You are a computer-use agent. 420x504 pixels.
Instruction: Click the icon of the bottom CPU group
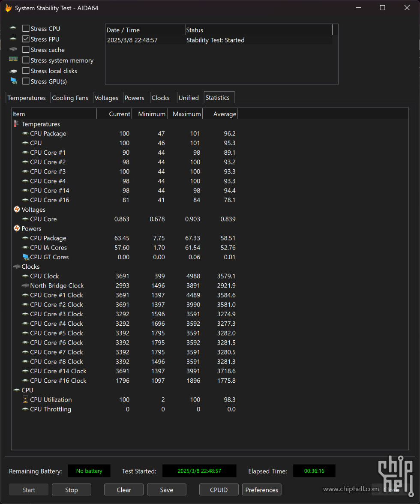coord(17,390)
